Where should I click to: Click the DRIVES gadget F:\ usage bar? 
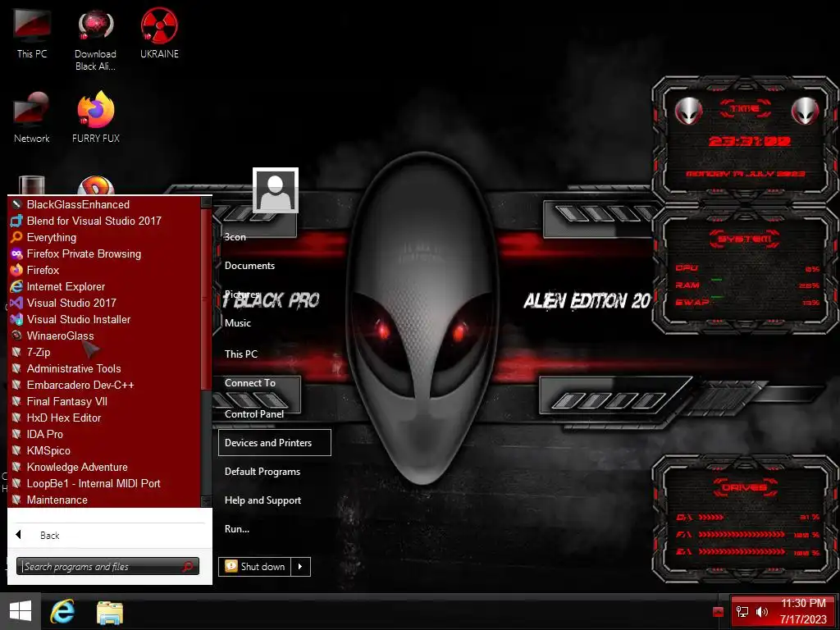[742, 535]
